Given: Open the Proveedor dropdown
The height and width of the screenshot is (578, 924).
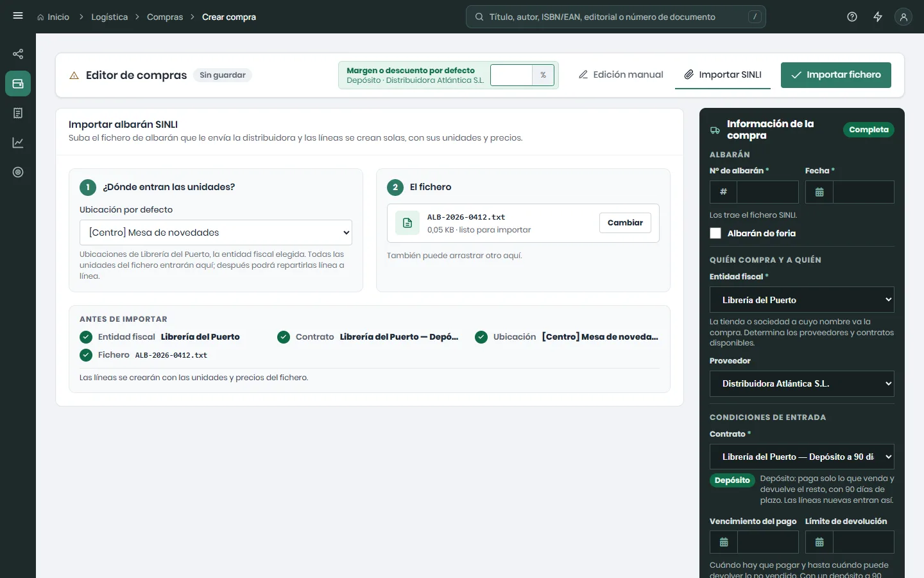Looking at the screenshot, I should [x=802, y=383].
